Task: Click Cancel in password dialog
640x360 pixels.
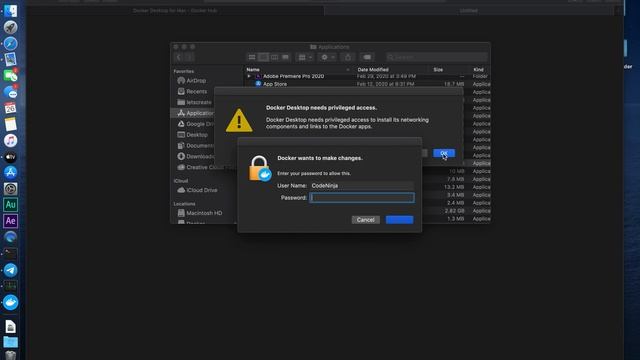Action: point(365,220)
